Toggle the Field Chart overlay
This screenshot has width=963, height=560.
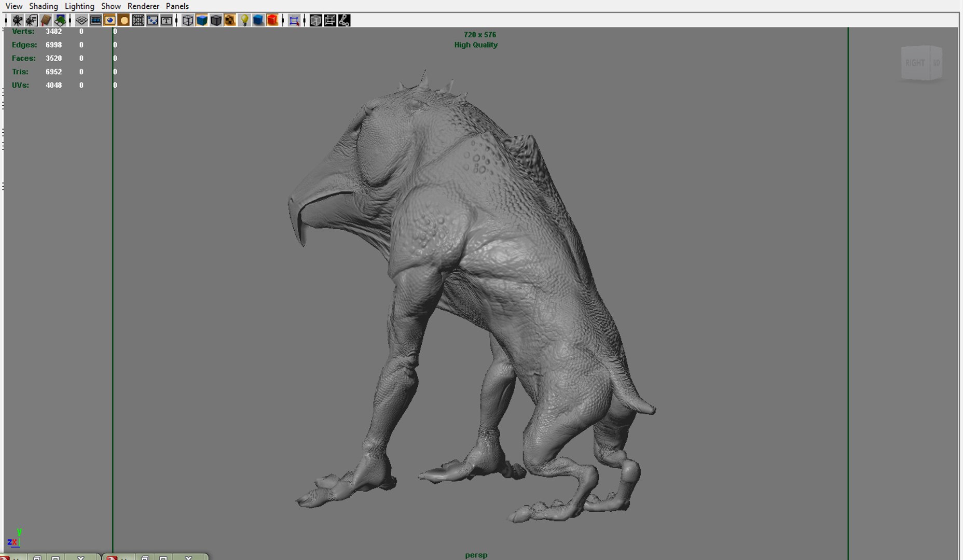[x=138, y=20]
